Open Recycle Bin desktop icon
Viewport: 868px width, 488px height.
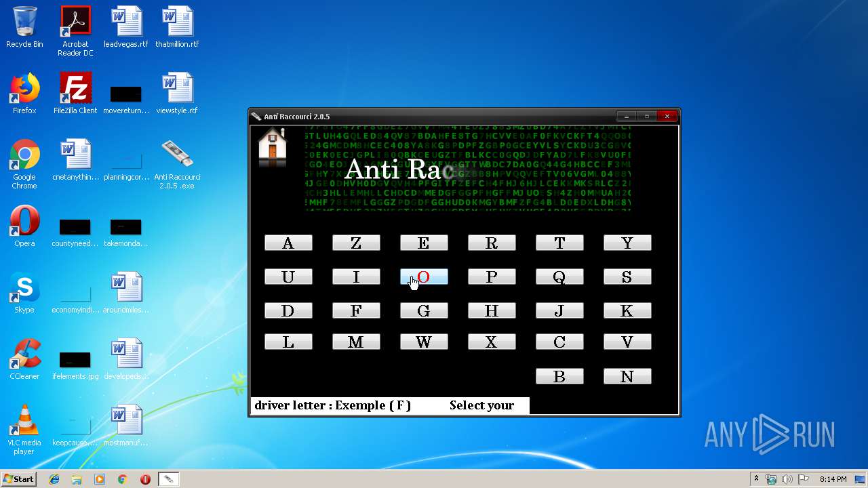[24, 27]
